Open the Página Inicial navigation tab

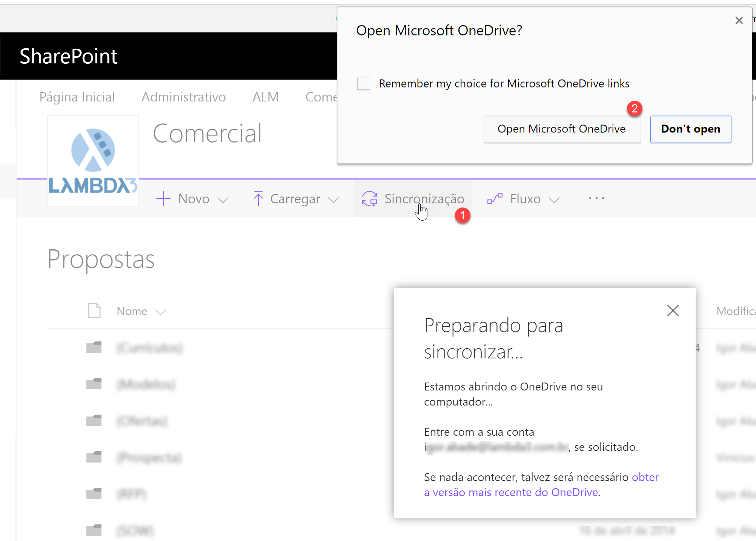coord(77,97)
